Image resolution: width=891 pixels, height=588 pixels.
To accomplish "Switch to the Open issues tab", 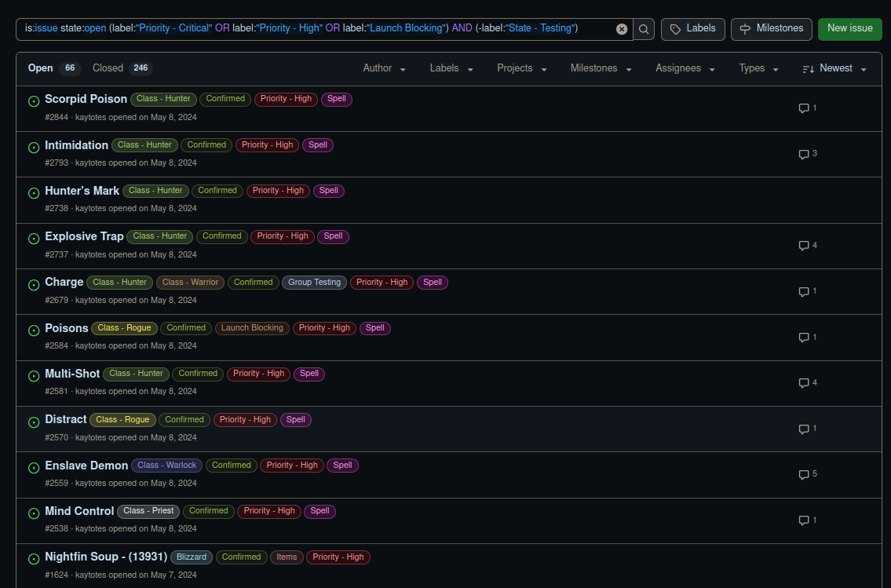I will 54,68.
